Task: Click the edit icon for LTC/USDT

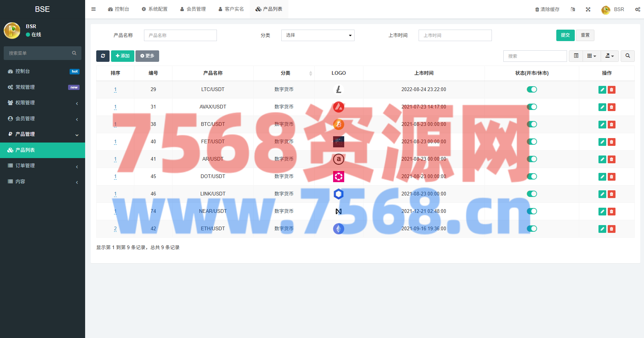Action: (602, 90)
